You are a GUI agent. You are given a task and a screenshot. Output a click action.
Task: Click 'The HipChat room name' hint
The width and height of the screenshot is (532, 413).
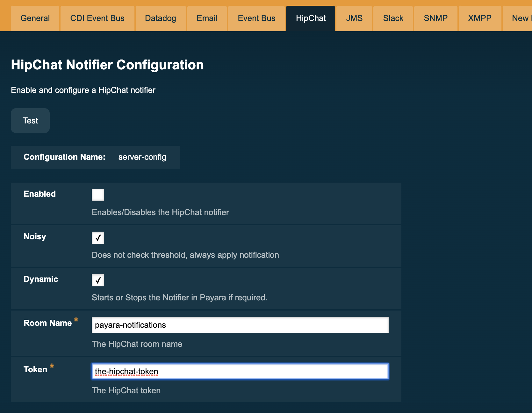click(137, 344)
